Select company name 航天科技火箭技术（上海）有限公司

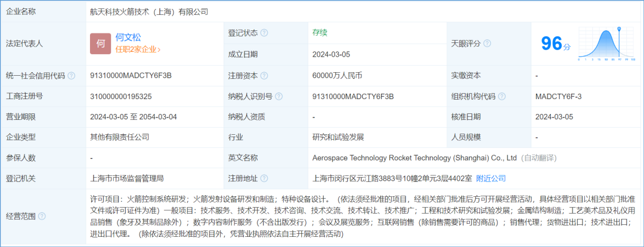[x=149, y=12]
